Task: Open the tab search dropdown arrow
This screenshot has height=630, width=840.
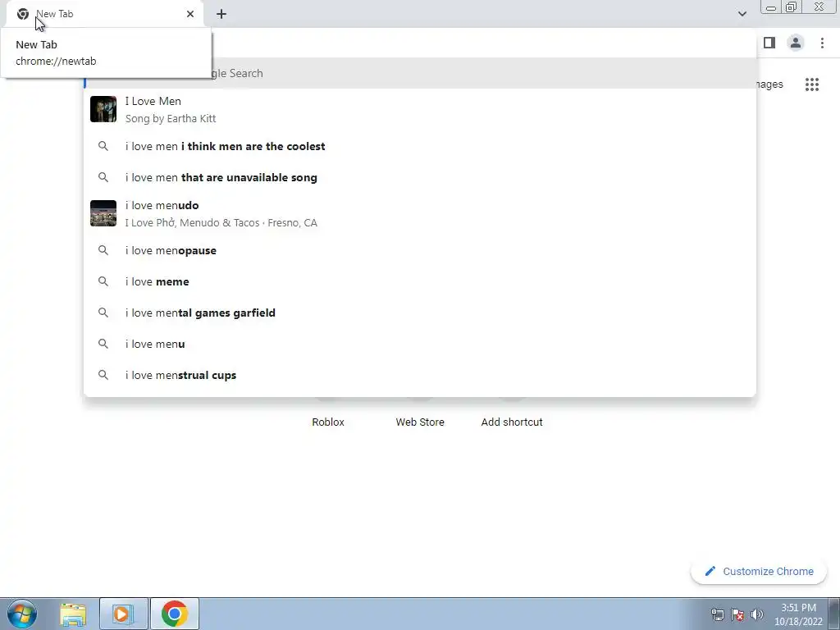Action: click(742, 14)
